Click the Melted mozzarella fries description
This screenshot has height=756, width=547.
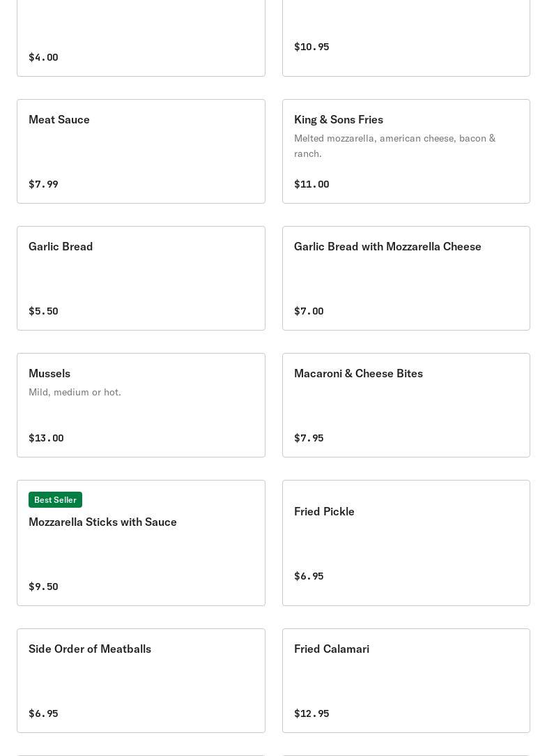[x=394, y=146]
